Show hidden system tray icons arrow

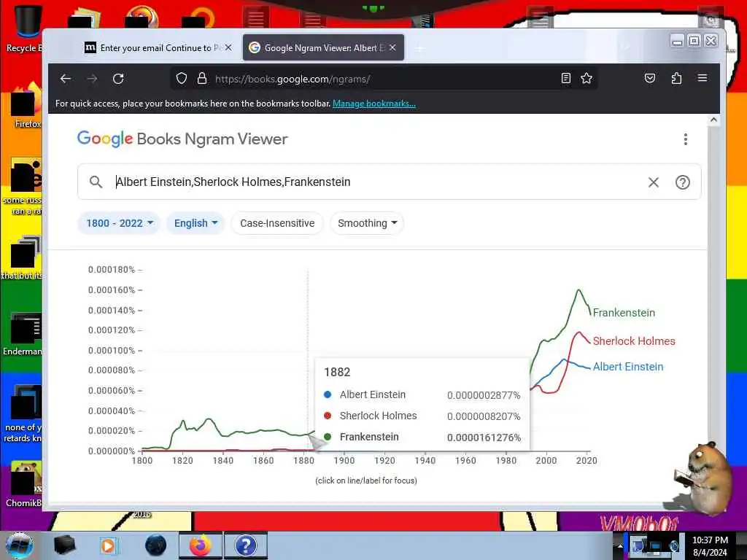pyautogui.click(x=620, y=546)
